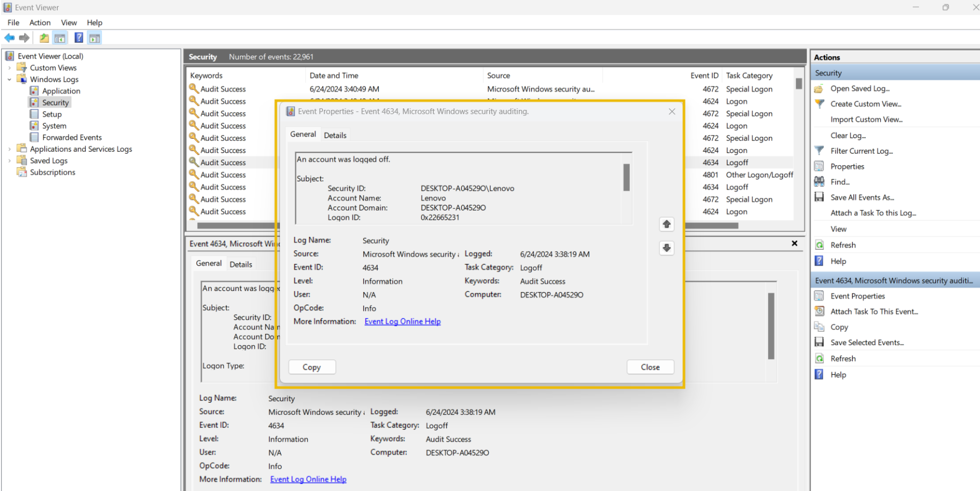Open log Properties from the Security actions
Screen dimensions: 980x491
click(x=847, y=166)
